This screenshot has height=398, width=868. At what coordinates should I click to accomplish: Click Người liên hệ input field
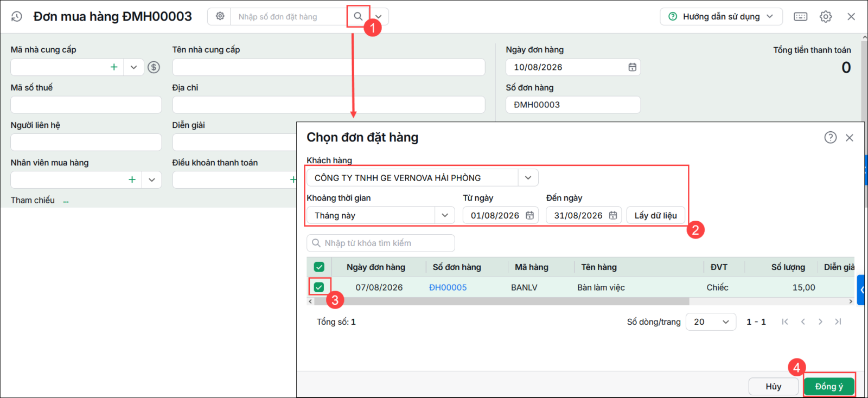[86, 142]
